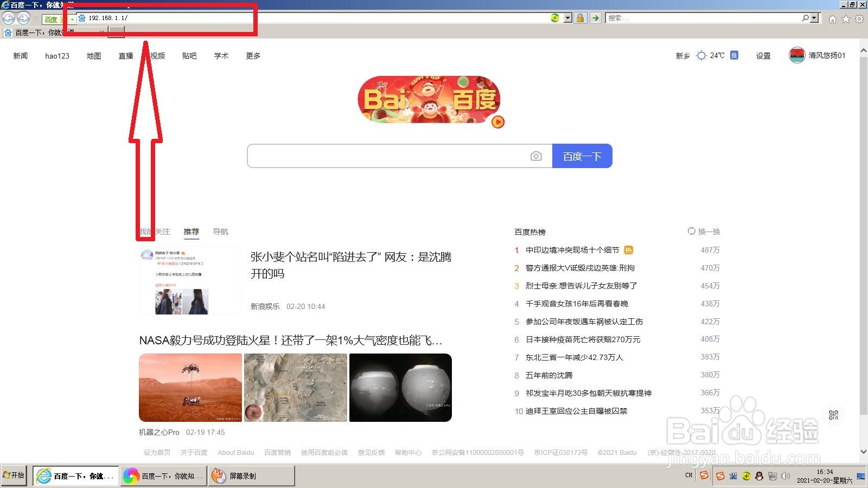This screenshot has height=488, width=868.
Task: Open hot item 烈士母亲:想告诉儿子女友别等了
Action: [x=581, y=286]
